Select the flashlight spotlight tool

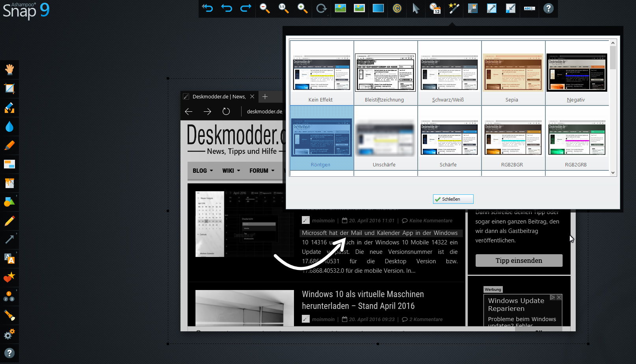coord(9,315)
